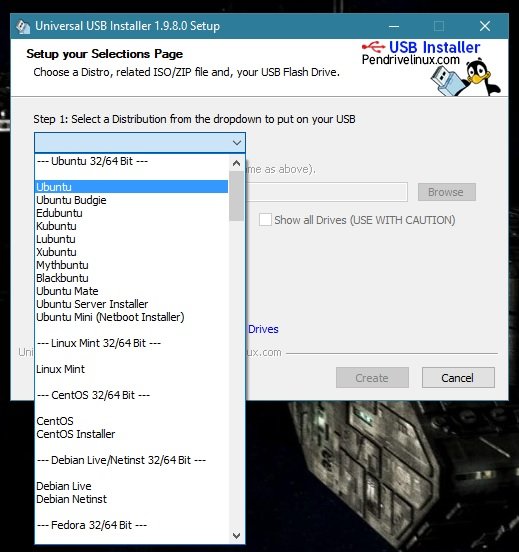Click the installer app icon in title bar
519x552 pixels.
point(23,26)
